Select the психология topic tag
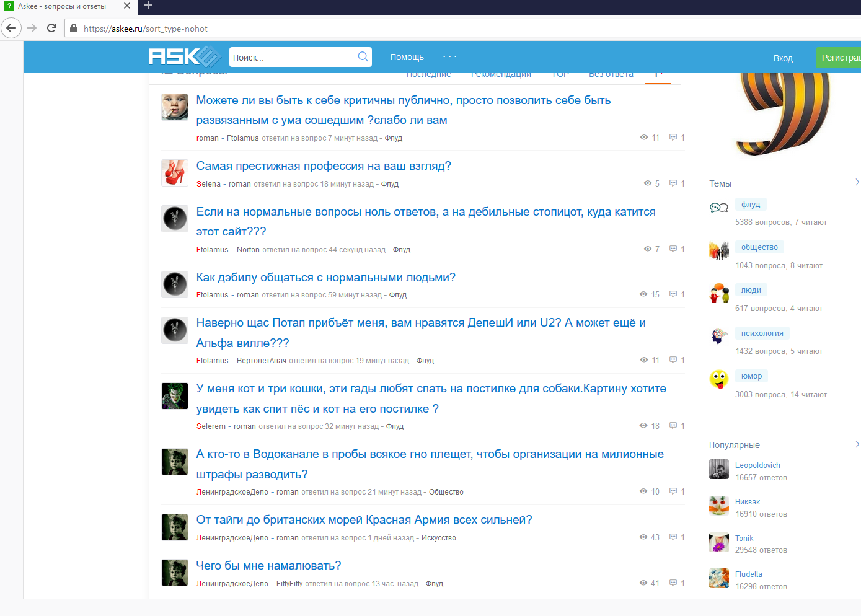Image resolution: width=861 pixels, height=616 pixels. [x=762, y=333]
